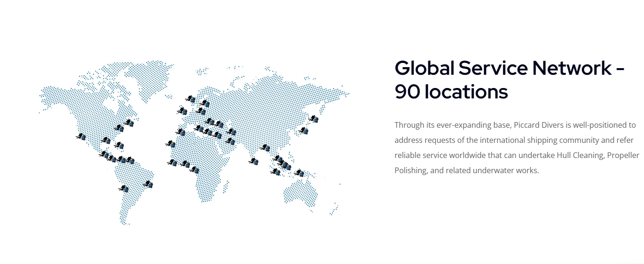This screenshot has height=264, width=644.
Task: Click the "90 locations" heading line
Action: pos(451,92)
